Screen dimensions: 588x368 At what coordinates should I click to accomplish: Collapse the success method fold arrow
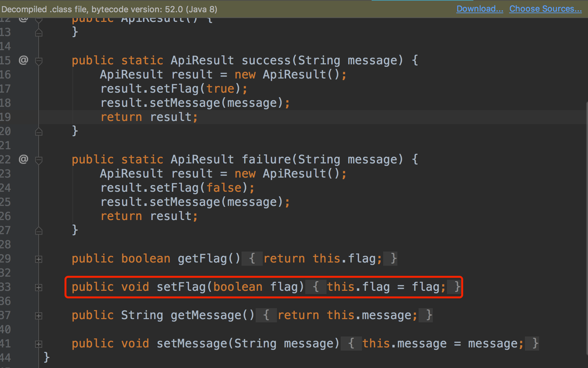pos(39,61)
